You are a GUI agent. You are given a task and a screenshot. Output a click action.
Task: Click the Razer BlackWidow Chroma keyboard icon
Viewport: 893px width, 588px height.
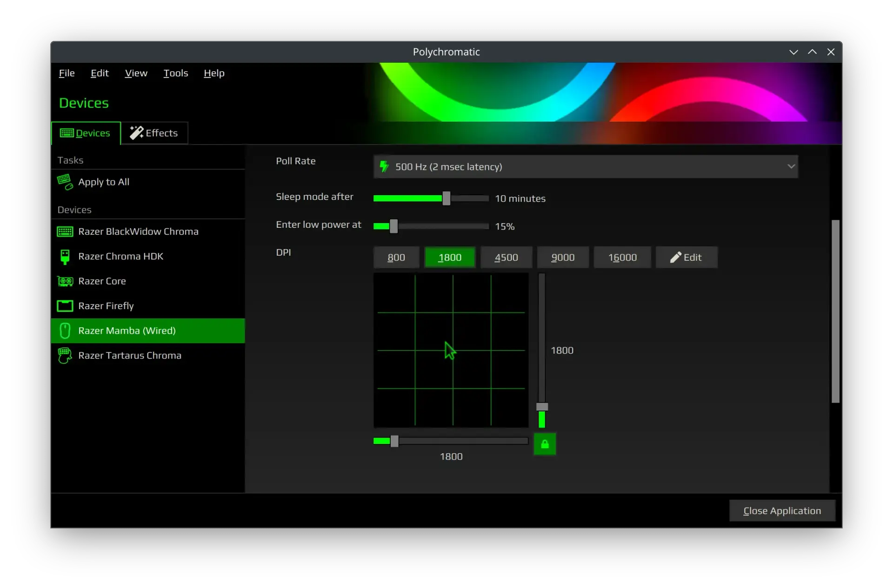pyautogui.click(x=65, y=231)
